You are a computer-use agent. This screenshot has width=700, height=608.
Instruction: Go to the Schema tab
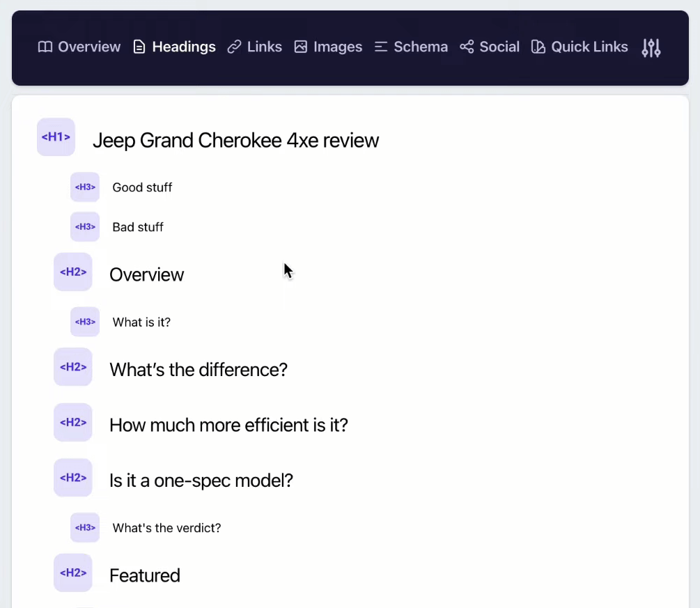(411, 47)
